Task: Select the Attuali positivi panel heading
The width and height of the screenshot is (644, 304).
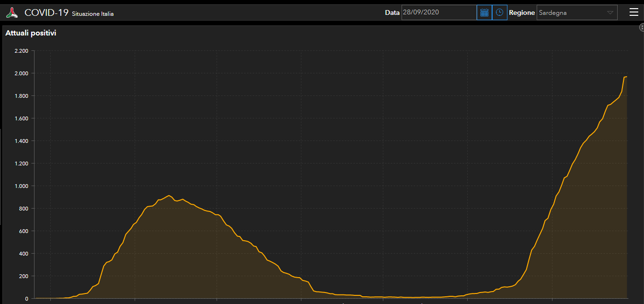Action: point(31,33)
